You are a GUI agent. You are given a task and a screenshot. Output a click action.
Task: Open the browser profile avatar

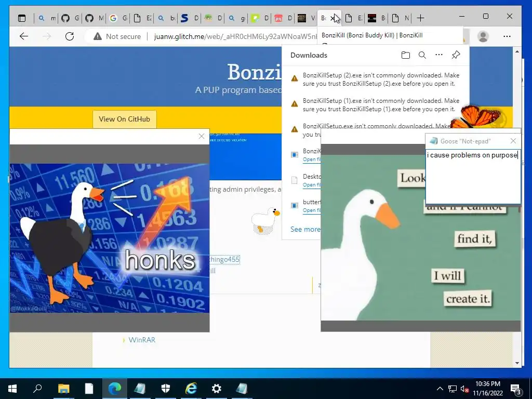[x=483, y=36]
